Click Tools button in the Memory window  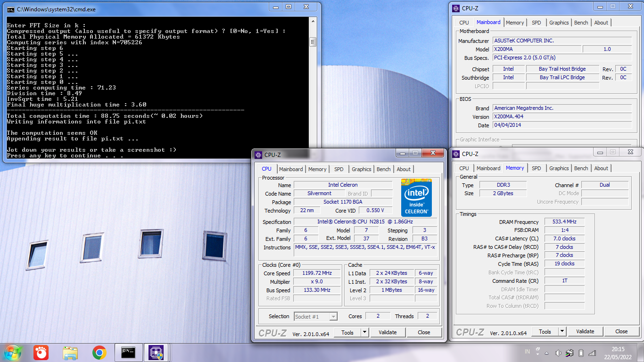pyautogui.click(x=545, y=331)
